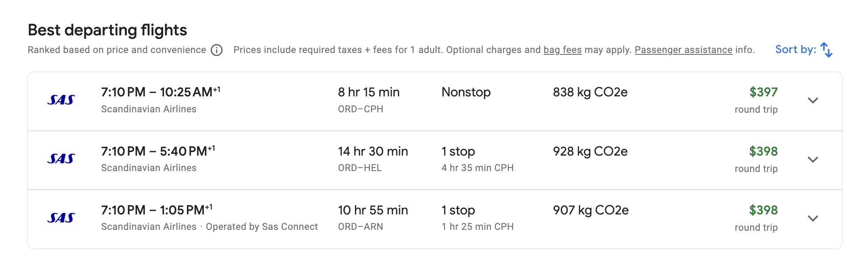Click SAS logo on the nonstop flight

61,100
